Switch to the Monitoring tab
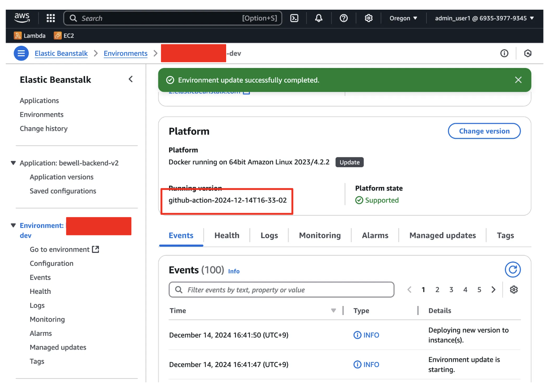The image size is (552, 392). (x=320, y=235)
